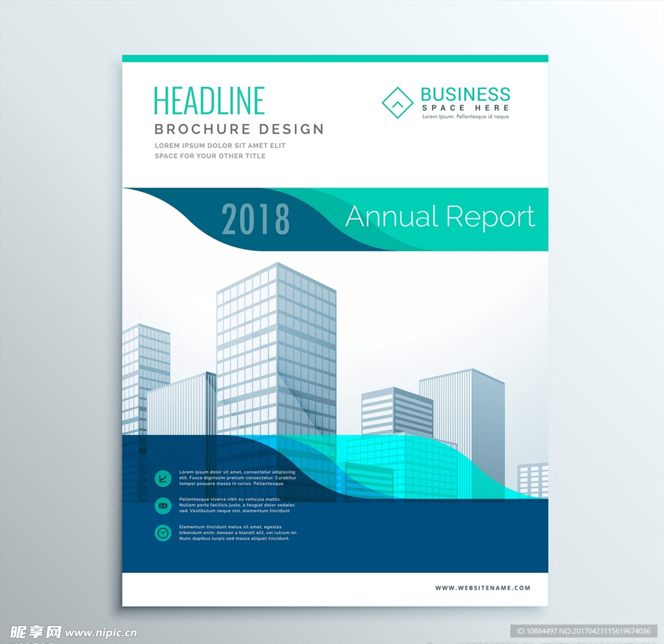Click the 'LOREM IPSUM DOLOR SIT AMET ELIT' line

220,146
